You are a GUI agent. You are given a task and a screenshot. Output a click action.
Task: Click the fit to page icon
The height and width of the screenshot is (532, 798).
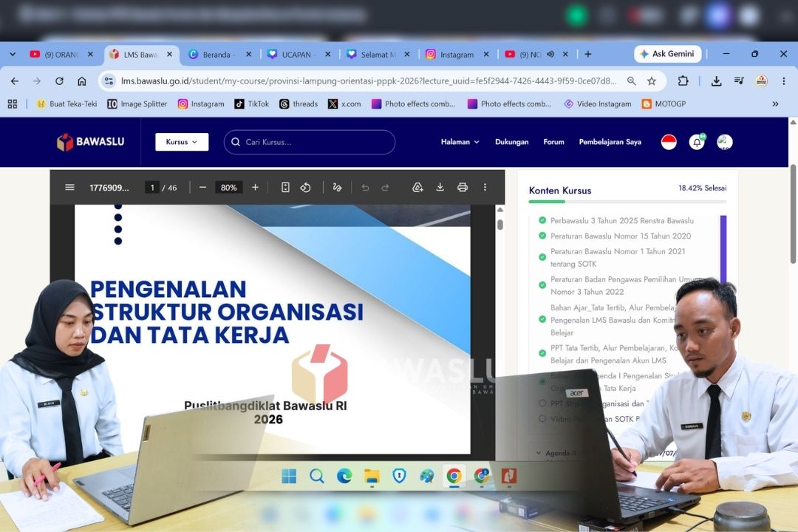click(285, 188)
